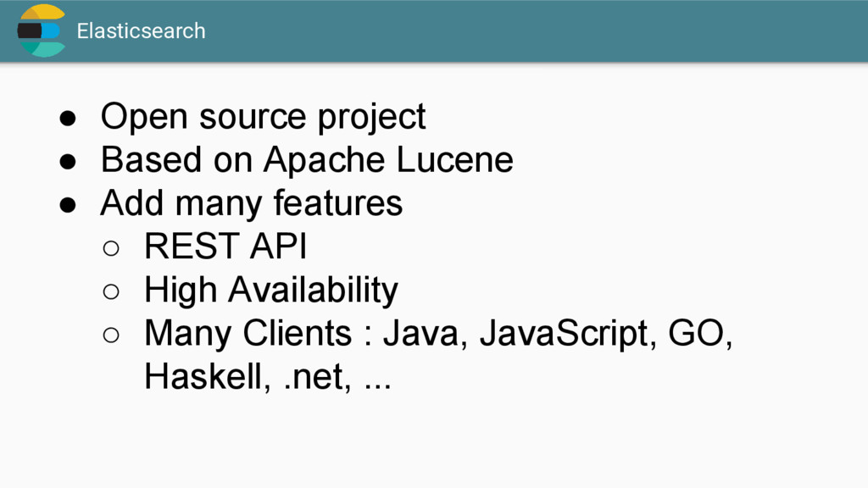Click the filled bullet before "Add many features"
Image resolution: width=868 pixels, height=488 pixels.
click(68, 205)
